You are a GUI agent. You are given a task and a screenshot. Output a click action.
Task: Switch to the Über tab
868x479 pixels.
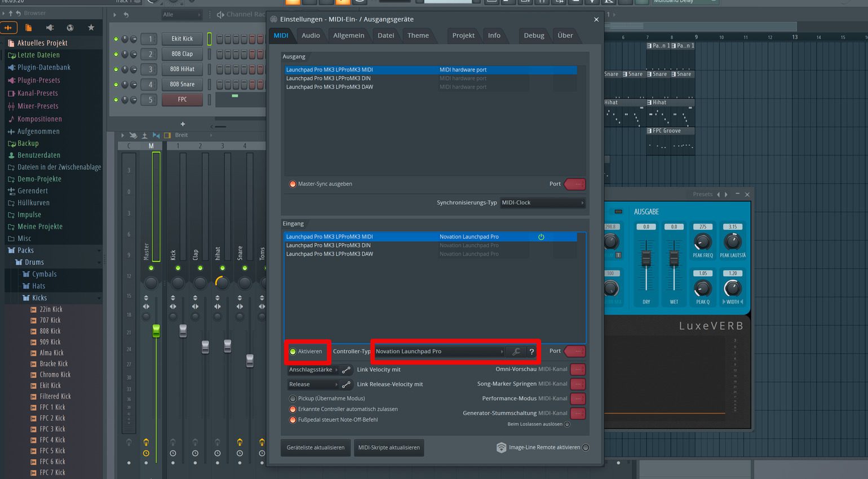tap(565, 35)
